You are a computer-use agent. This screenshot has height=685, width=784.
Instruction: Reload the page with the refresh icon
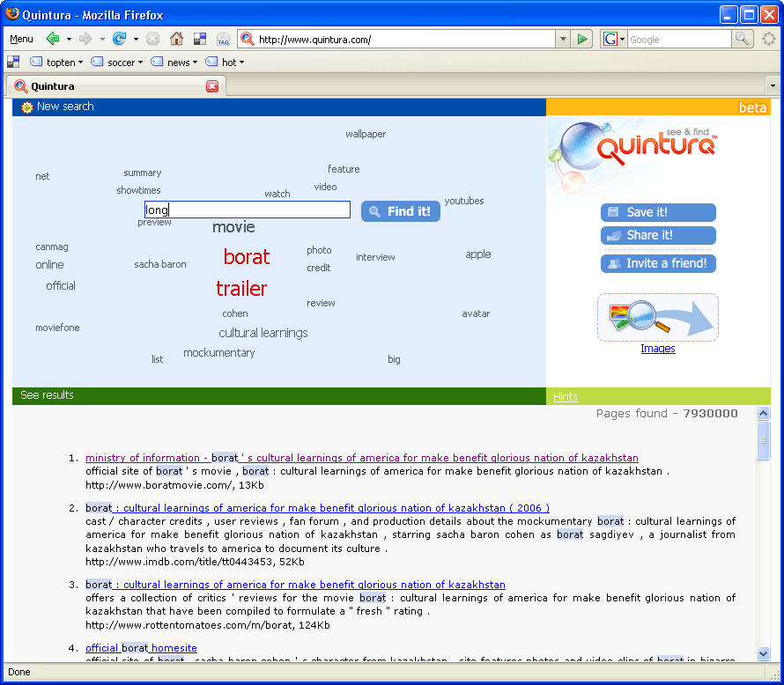(x=119, y=39)
